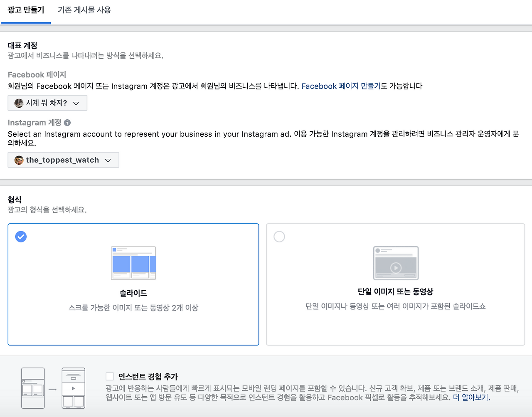Click the Instagram account info icon
This screenshot has width=532, height=417.
coord(67,123)
